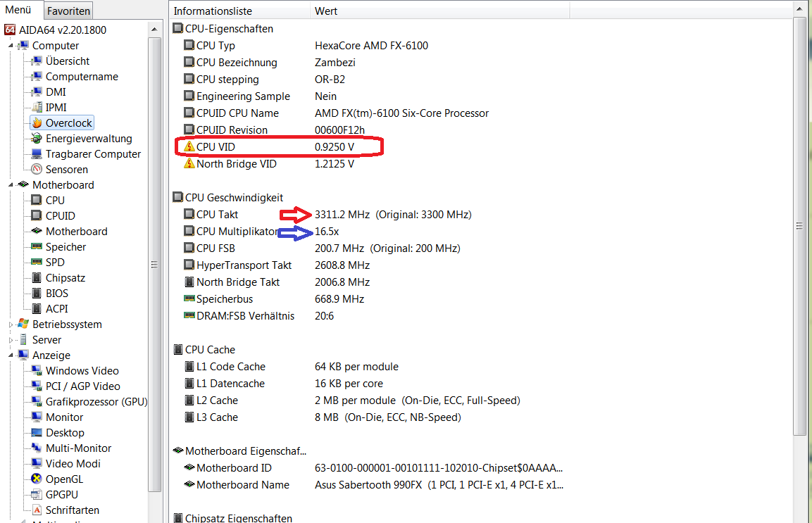
Task: Click the Multi-Monitor icon
Action: click(37, 448)
